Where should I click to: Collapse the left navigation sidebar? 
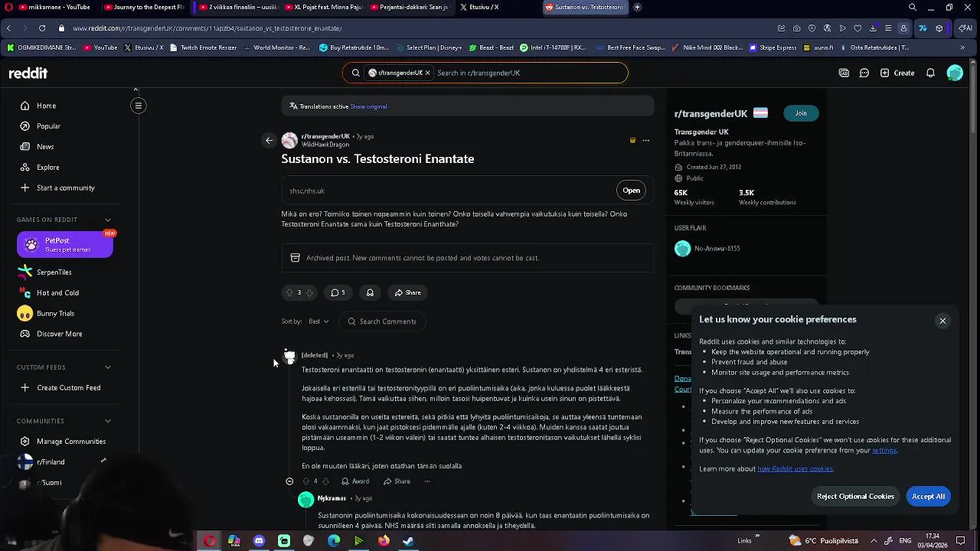click(139, 106)
